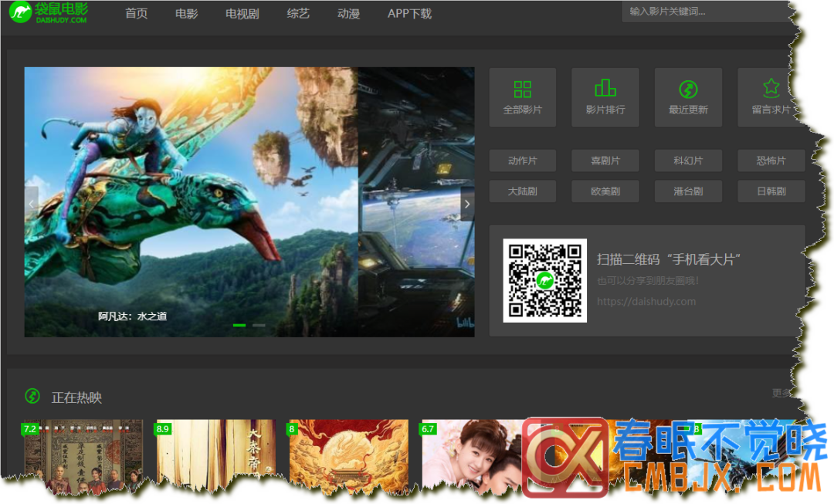Select the 日韩剧 category

tap(771, 191)
